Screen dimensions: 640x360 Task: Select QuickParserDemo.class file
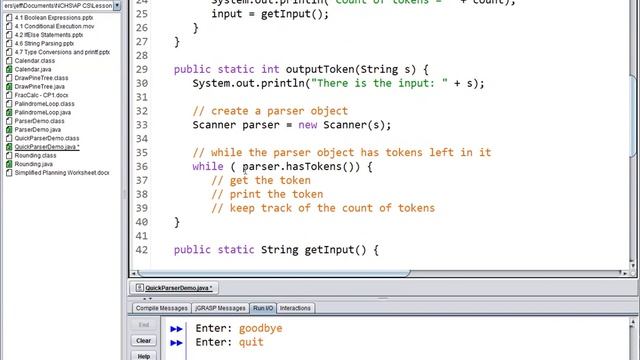click(x=47, y=138)
